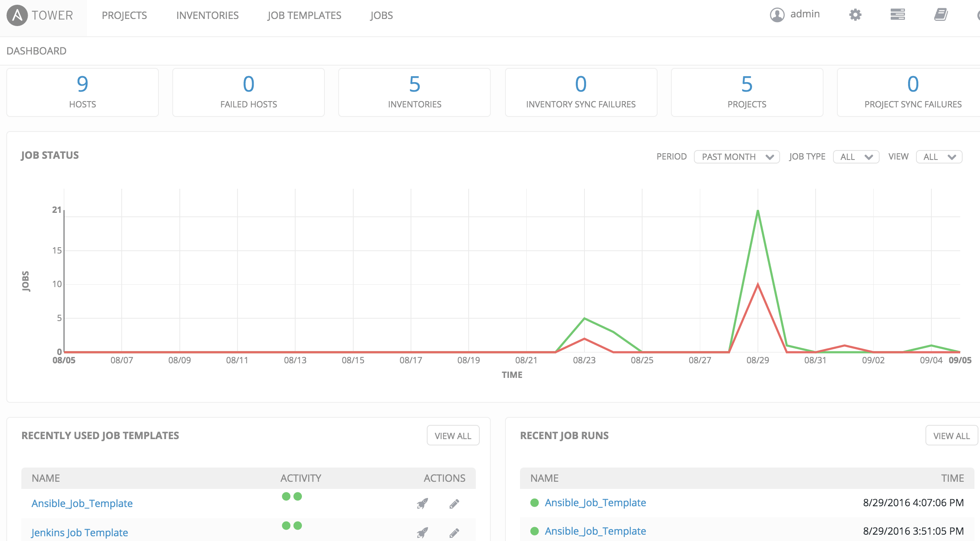
Task: Click VIEW ALL button for Recently Used Job Templates
Action: (453, 436)
